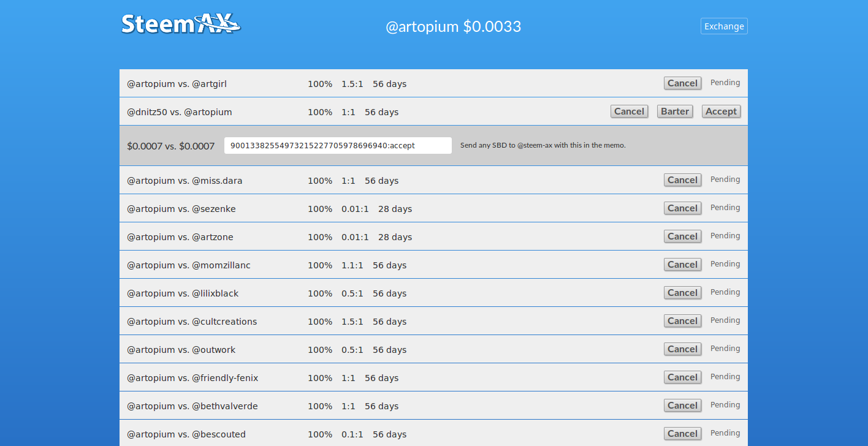Cancel the @artopium vs. @miss.dara exchange
The width and height of the screenshot is (868, 446).
[x=683, y=180]
